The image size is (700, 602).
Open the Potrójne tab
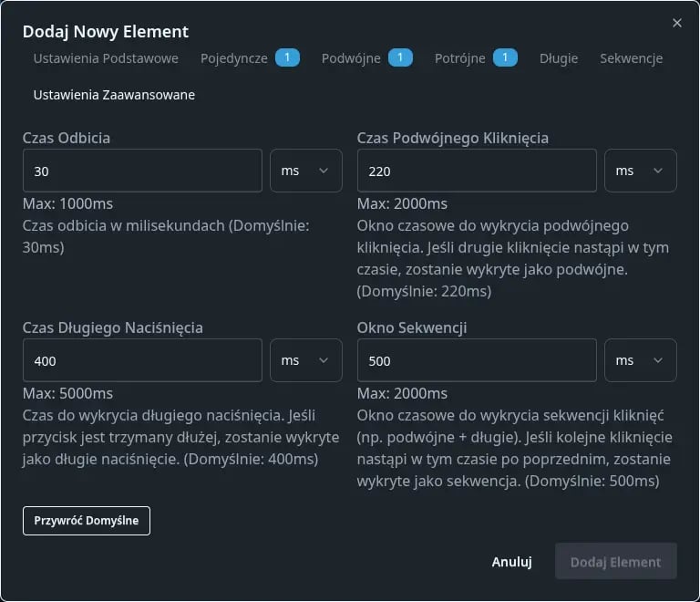coord(476,58)
